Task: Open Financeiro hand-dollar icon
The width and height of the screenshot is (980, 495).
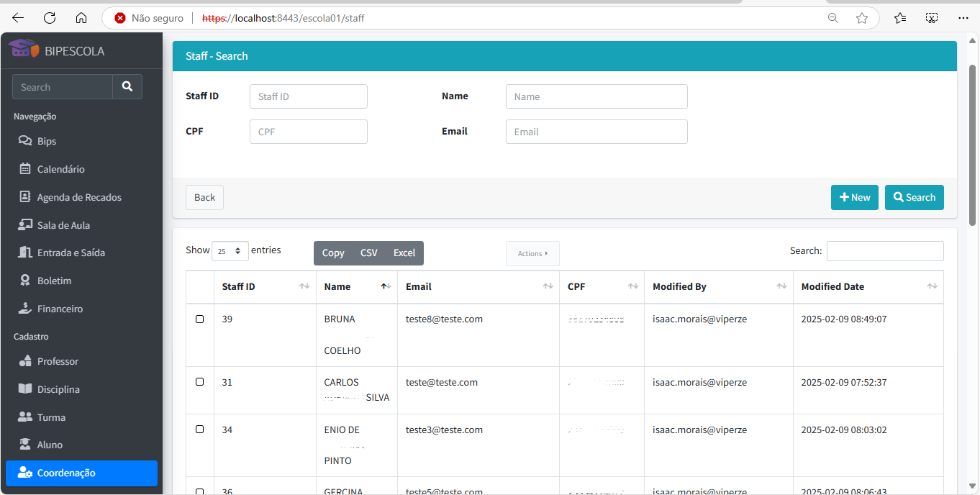Action: click(x=25, y=309)
